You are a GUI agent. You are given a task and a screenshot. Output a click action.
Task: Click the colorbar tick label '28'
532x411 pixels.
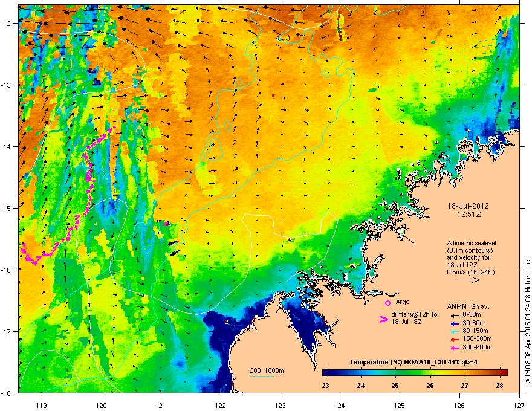click(499, 386)
